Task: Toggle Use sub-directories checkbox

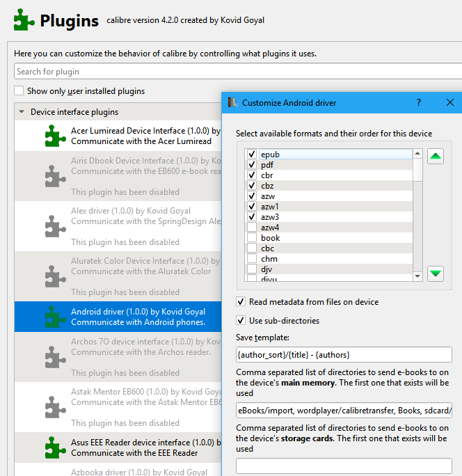Action: 241,321
